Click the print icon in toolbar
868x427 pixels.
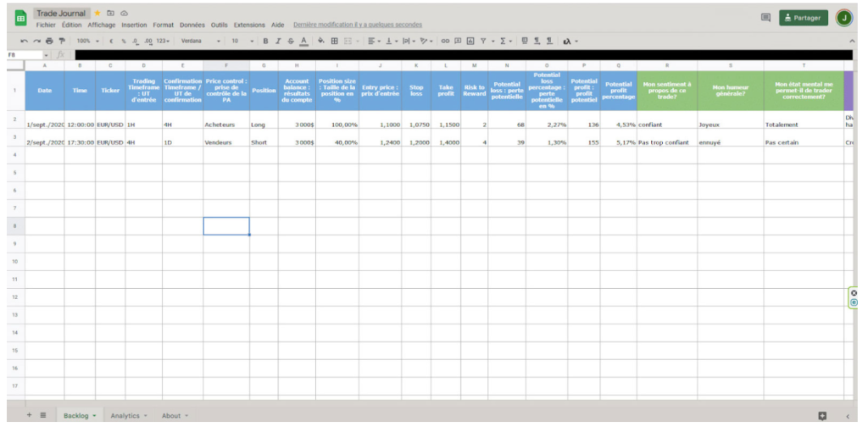tap(49, 41)
